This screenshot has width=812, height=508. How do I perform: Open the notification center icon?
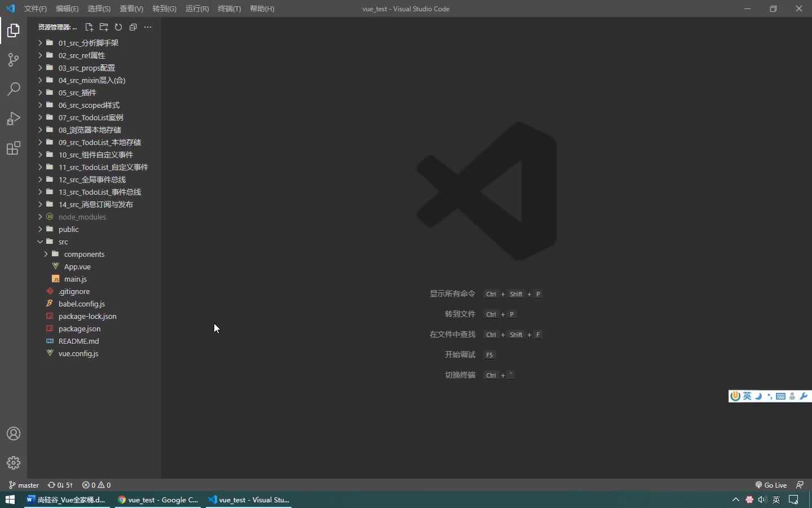coord(793,500)
